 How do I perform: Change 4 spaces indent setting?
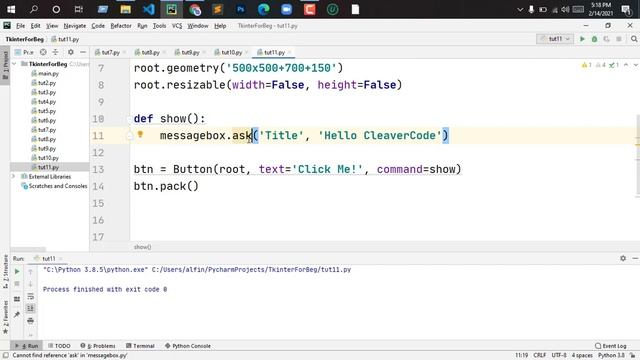coord(582,356)
